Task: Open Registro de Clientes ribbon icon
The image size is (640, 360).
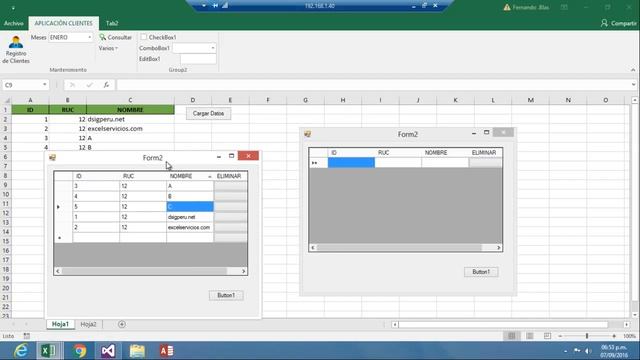Action: (x=16, y=49)
